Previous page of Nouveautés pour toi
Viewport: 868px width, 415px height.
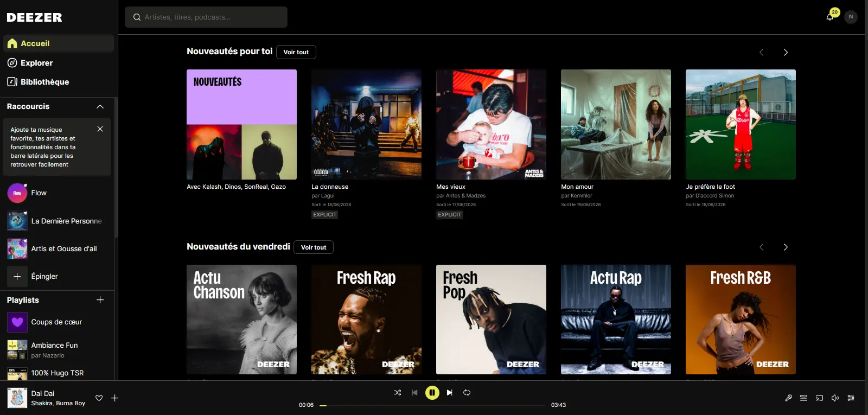pyautogui.click(x=762, y=52)
